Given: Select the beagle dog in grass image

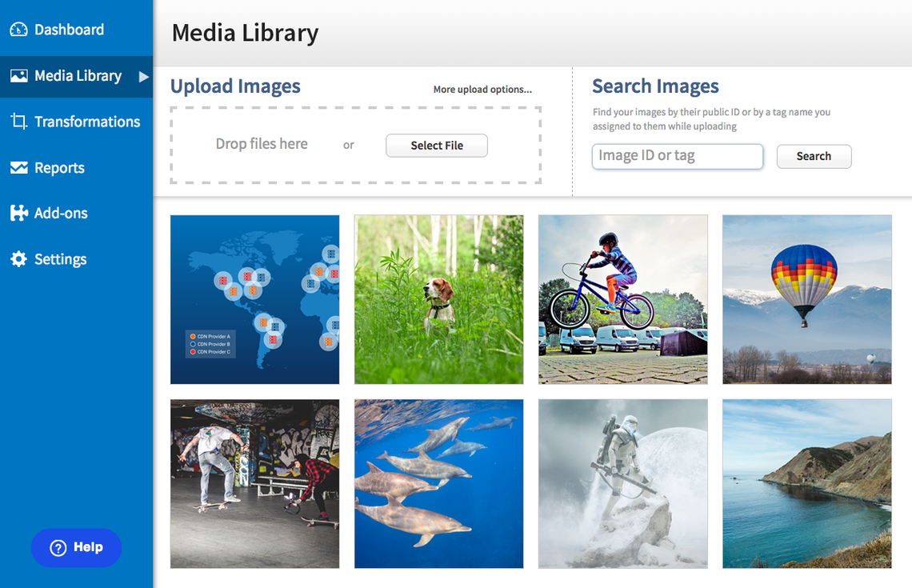Looking at the screenshot, I should pyautogui.click(x=438, y=299).
